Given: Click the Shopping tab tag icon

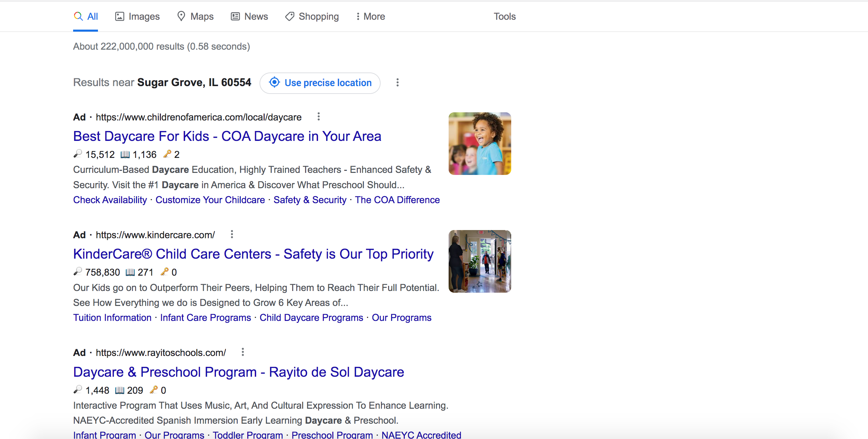Looking at the screenshot, I should pyautogui.click(x=290, y=16).
